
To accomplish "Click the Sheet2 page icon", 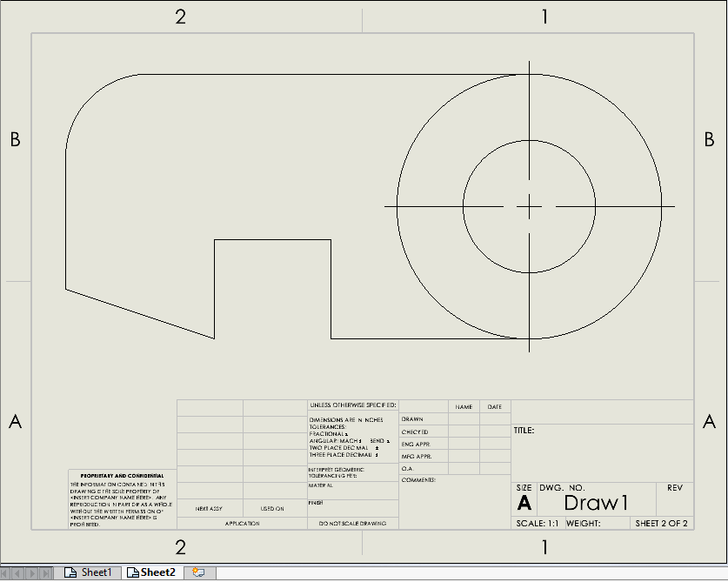I will [x=133, y=572].
